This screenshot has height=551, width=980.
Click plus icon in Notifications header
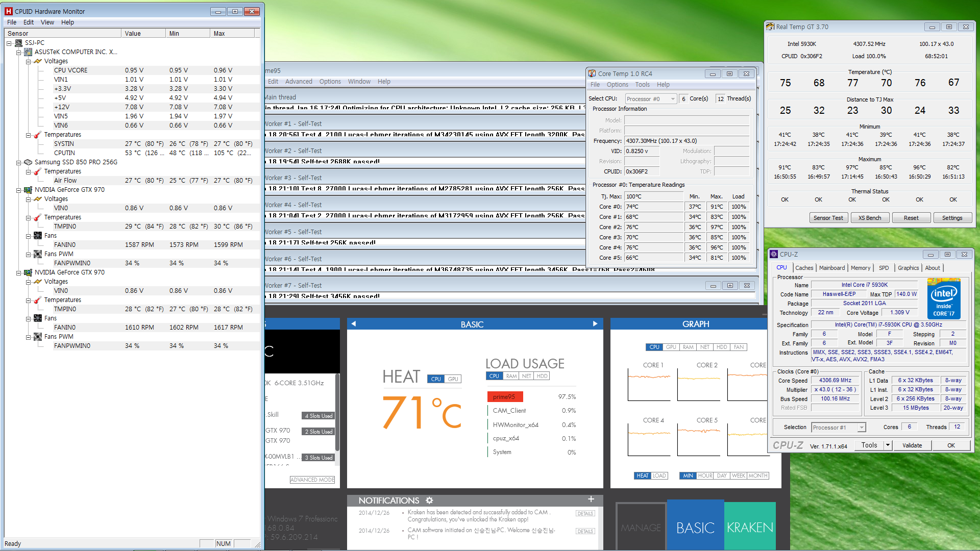point(591,499)
